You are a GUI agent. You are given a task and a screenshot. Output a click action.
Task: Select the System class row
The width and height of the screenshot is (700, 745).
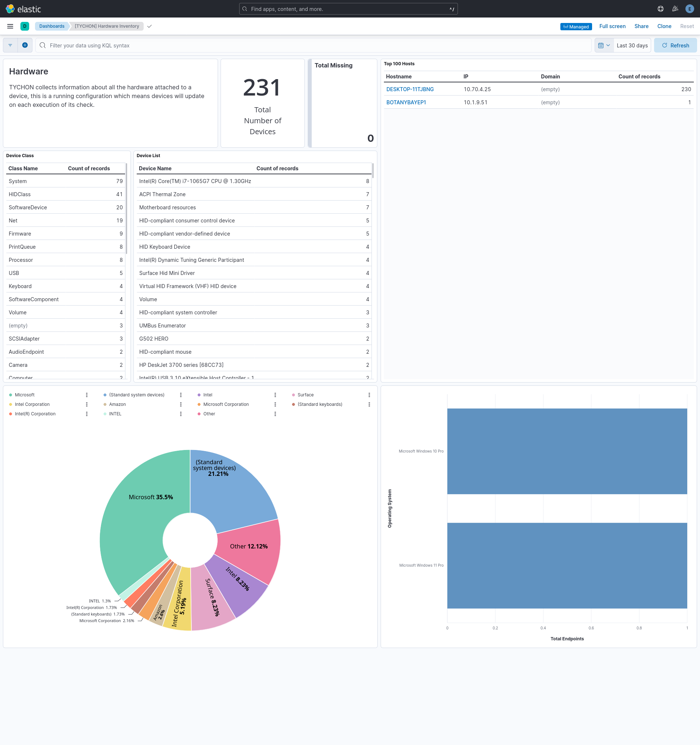[66, 181]
